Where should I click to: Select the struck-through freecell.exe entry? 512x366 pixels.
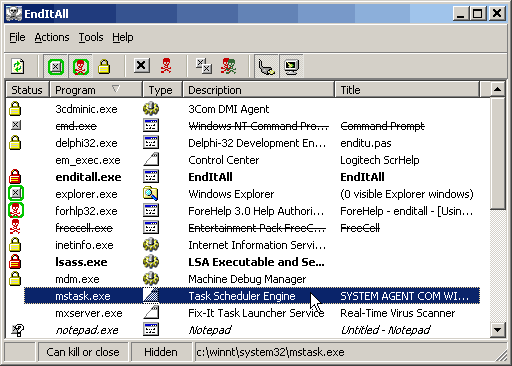(x=84, y=228)
